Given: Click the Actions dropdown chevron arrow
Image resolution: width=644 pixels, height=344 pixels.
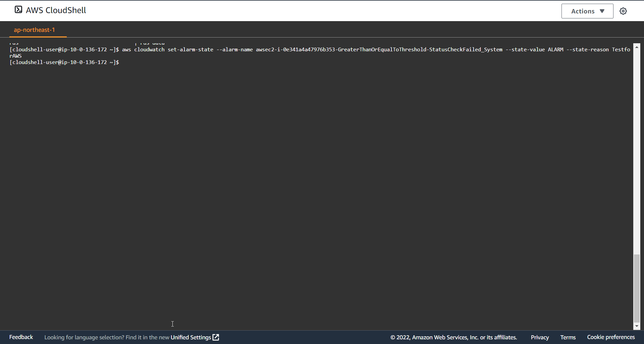Looking at the screenshot, I should (x=603, y=11).
